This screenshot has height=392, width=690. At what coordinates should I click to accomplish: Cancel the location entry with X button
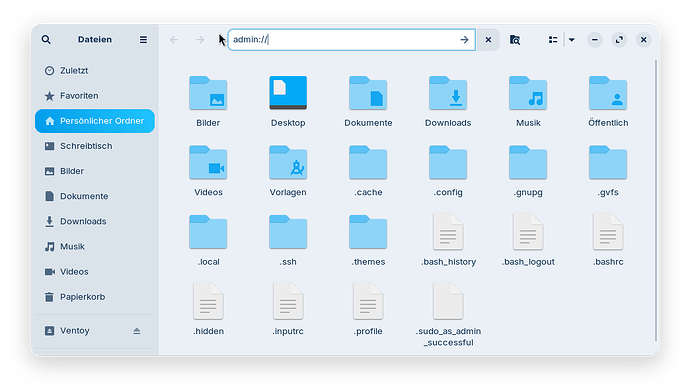pos(488,40)
